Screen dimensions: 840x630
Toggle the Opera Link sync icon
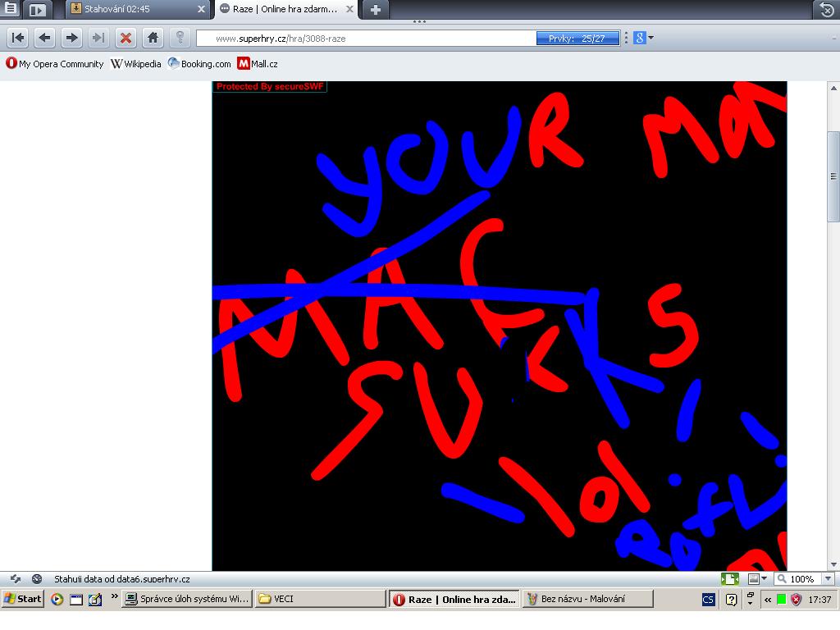(15, 579)
